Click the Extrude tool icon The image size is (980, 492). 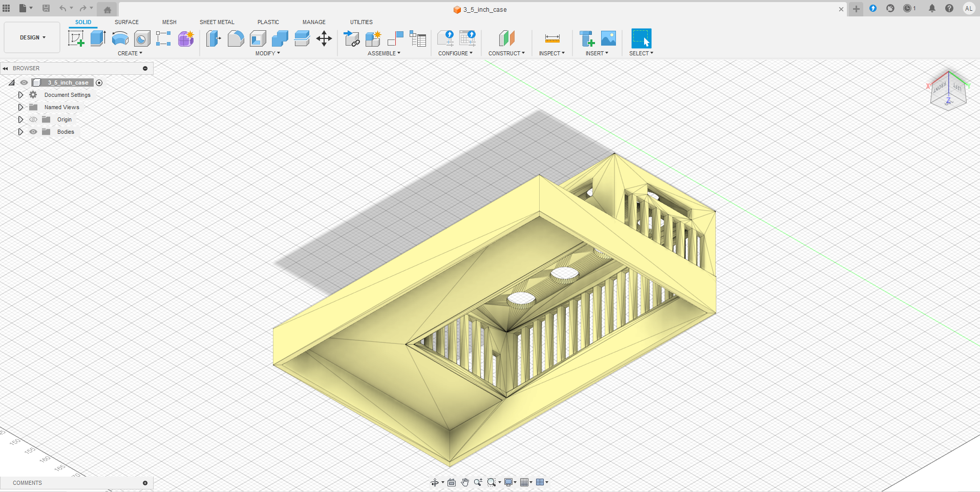point(98,38)
